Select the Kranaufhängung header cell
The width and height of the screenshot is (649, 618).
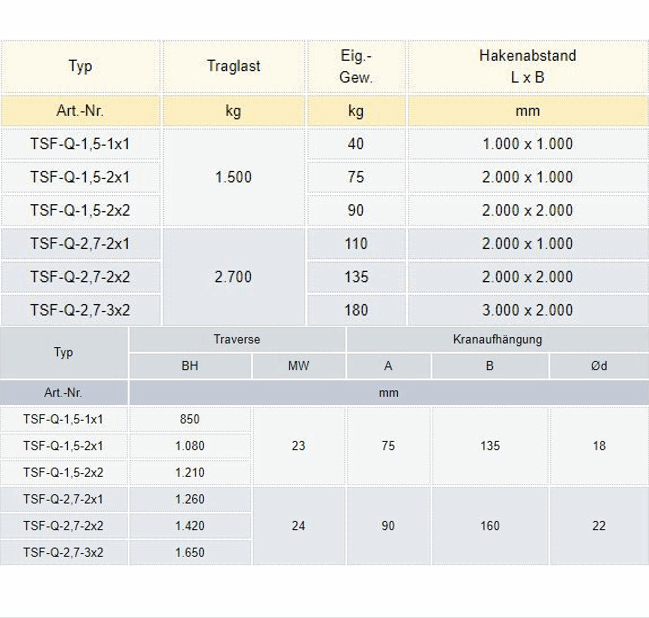[x=497, y=339]
